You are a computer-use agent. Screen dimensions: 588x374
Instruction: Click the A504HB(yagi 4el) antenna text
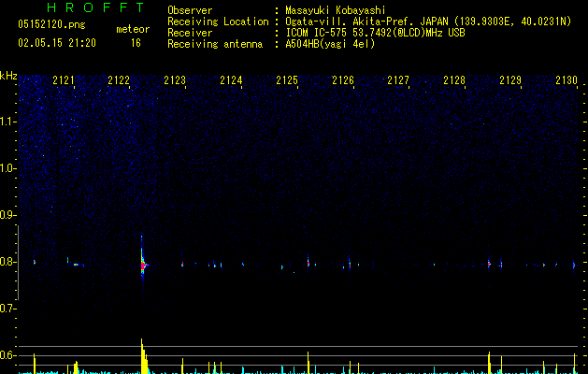point(330,44)
